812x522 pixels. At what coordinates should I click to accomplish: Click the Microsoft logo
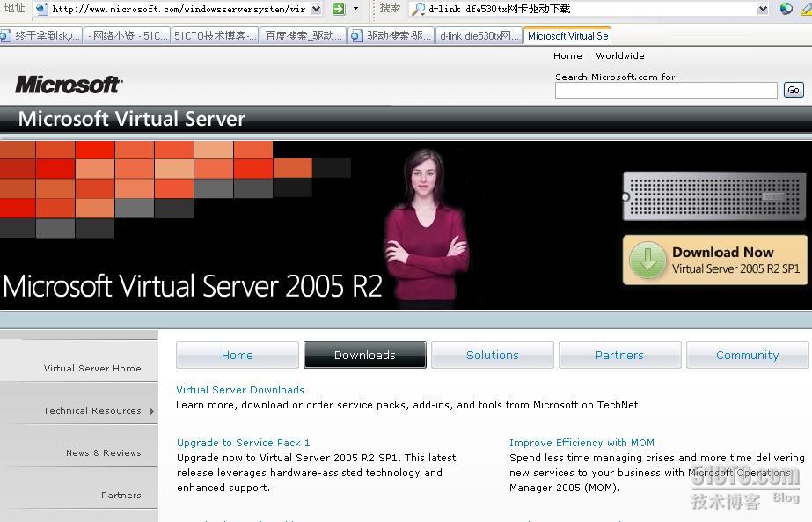tap(69, 85)
